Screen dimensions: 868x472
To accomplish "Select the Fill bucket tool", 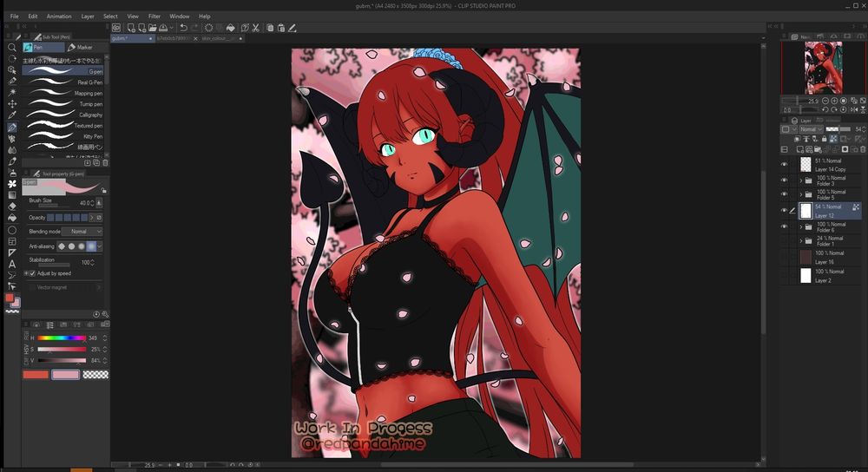I will [11, 218].
